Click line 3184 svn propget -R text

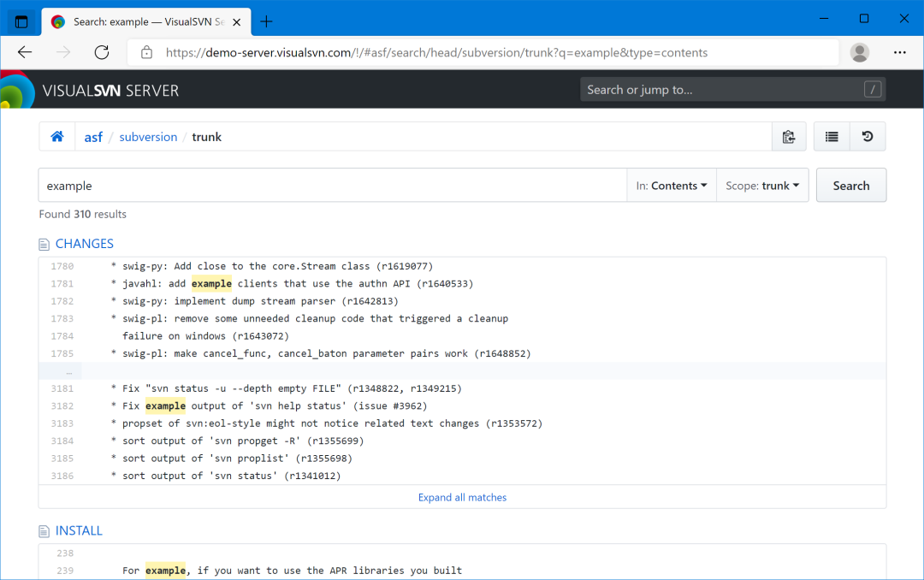coord(238,441)
